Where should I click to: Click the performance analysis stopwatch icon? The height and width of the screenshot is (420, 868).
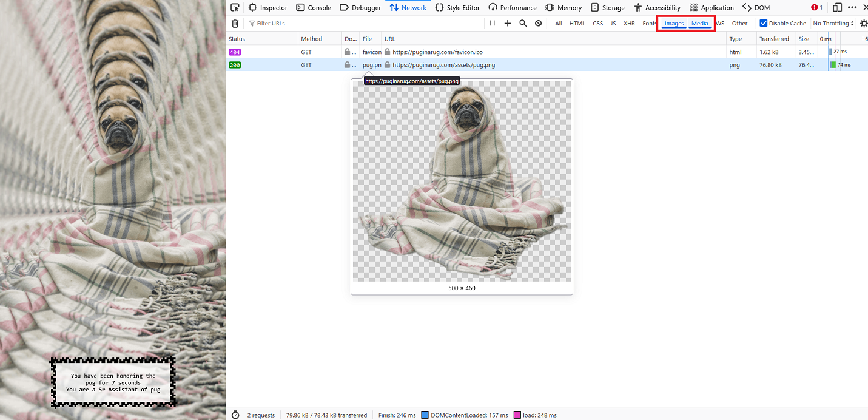coord(235,415)
